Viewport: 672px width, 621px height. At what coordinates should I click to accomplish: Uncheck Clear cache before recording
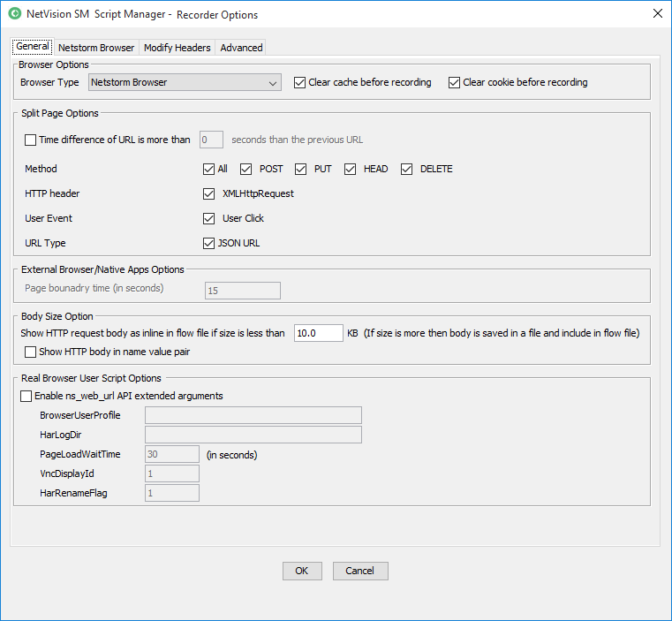tap(299, 82)
